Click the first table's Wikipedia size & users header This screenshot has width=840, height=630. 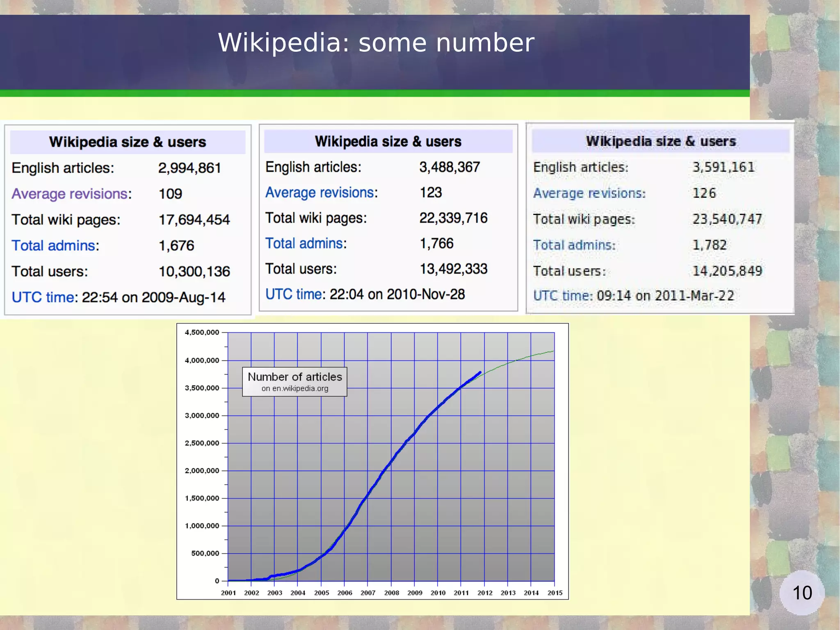pos(128,142)
